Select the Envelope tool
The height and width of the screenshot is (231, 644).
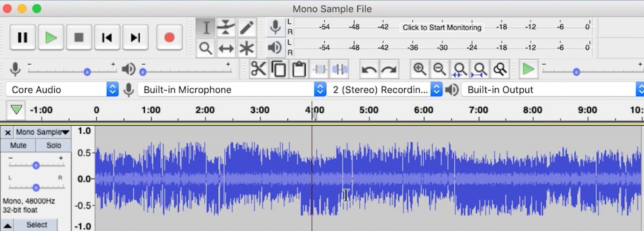coord(226,27)
